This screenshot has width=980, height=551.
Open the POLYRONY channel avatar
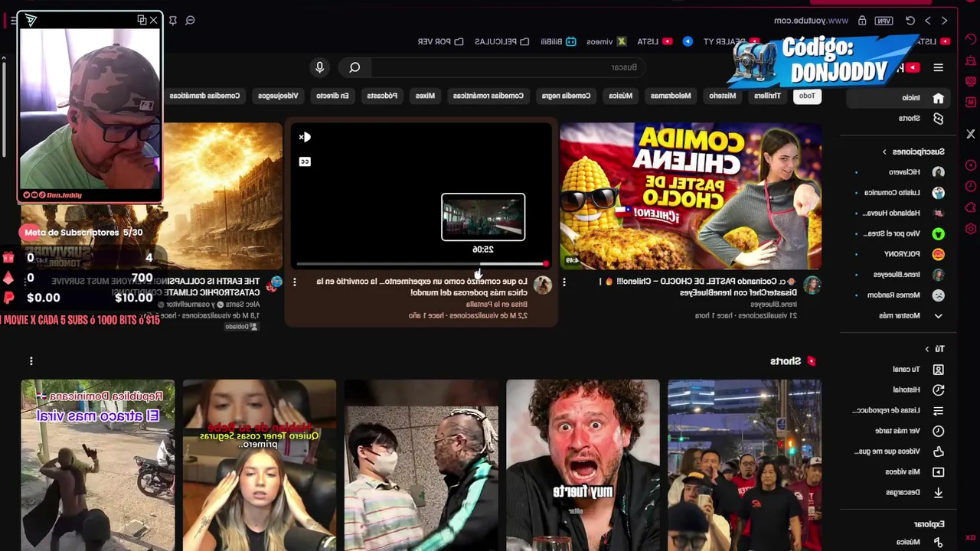click(938, 254)
